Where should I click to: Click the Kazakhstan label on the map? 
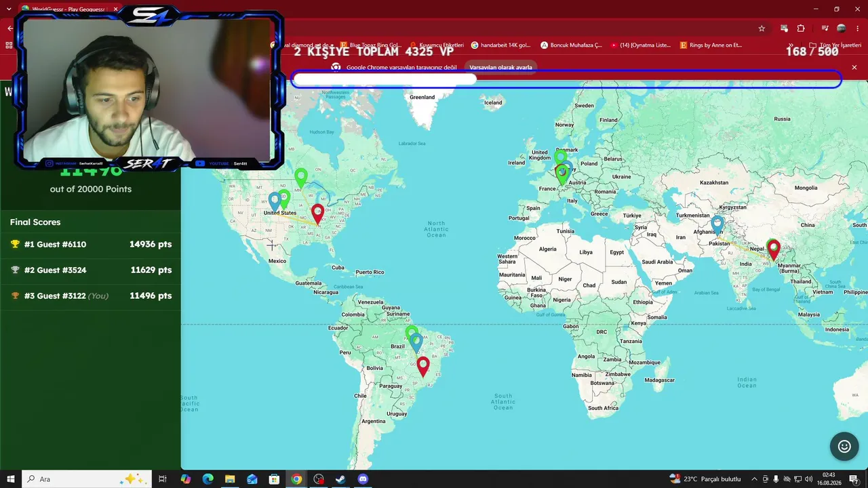point(714,182)
